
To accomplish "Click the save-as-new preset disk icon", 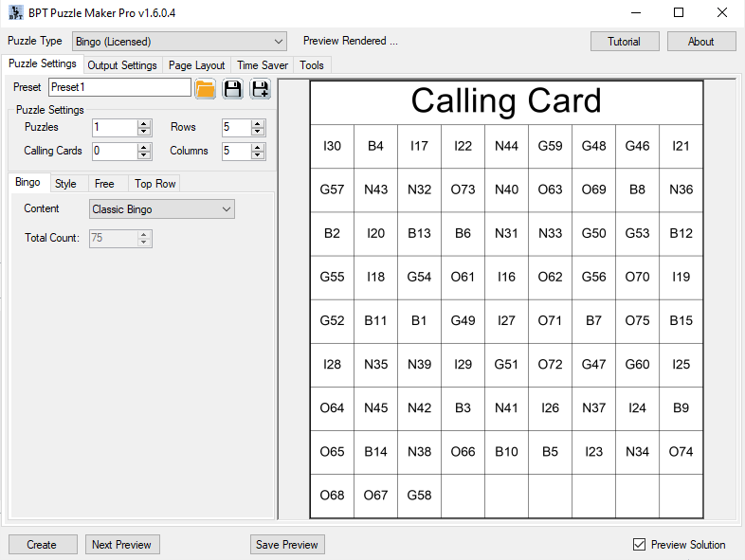I will pyautogui.click(x=260, y=89).
